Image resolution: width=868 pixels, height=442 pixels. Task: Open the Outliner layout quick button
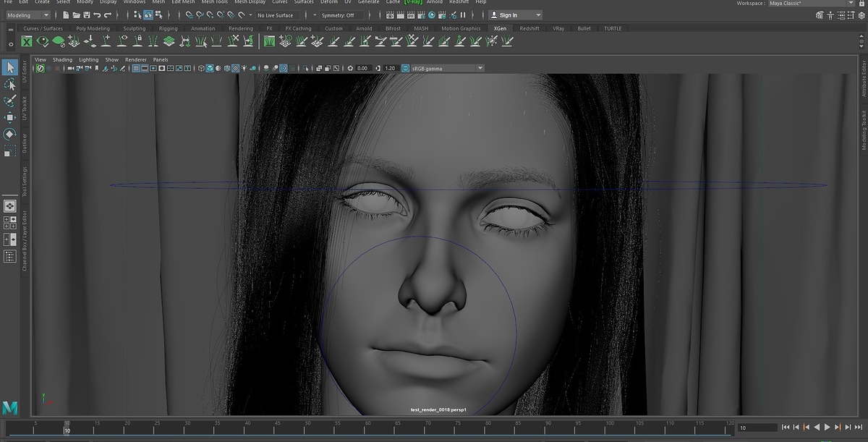click(x=10, y=256)
